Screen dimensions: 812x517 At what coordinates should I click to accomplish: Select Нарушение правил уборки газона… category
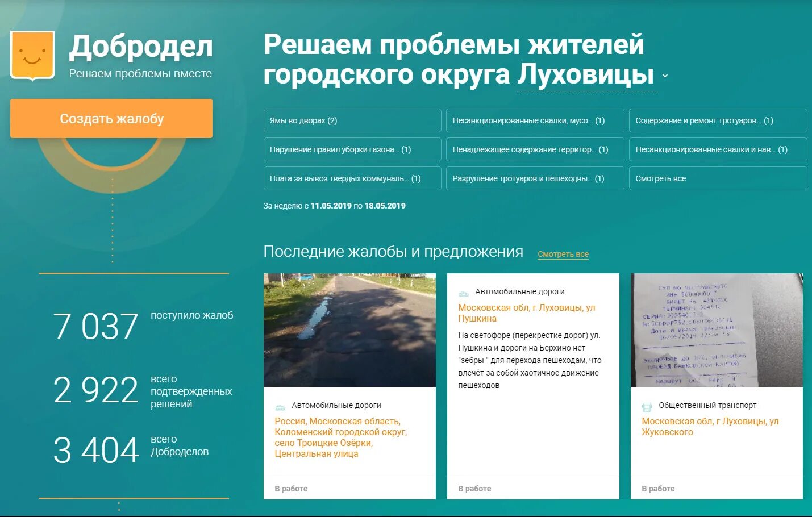coord(352,149)
